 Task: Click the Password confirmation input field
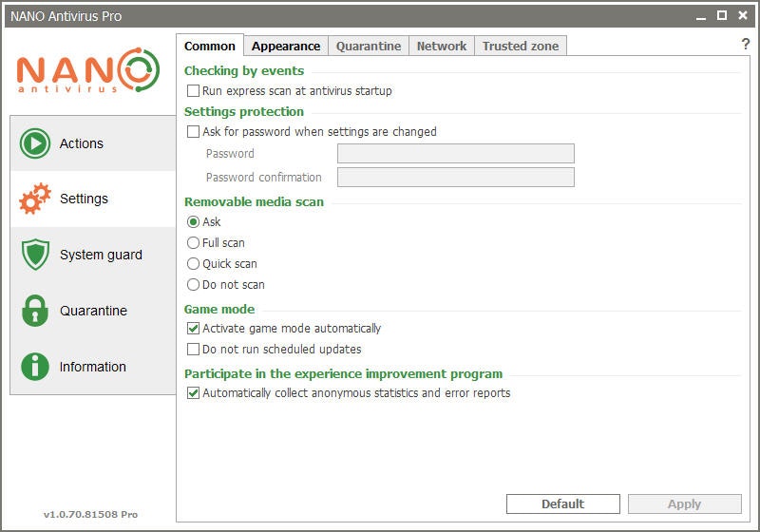456,178
